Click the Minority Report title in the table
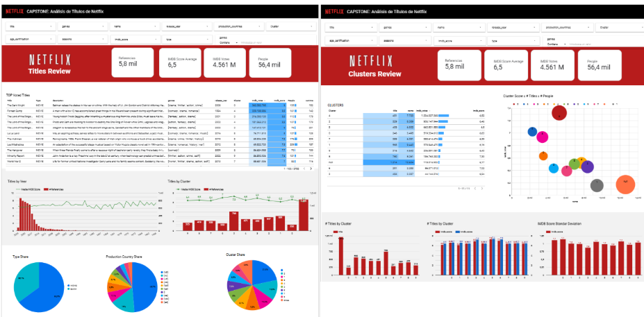644x317 pixels. [x=15, y=156]
